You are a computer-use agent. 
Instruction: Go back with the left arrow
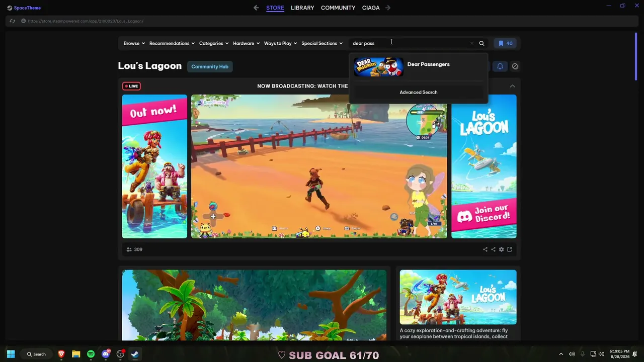click(x=256, y=8)
